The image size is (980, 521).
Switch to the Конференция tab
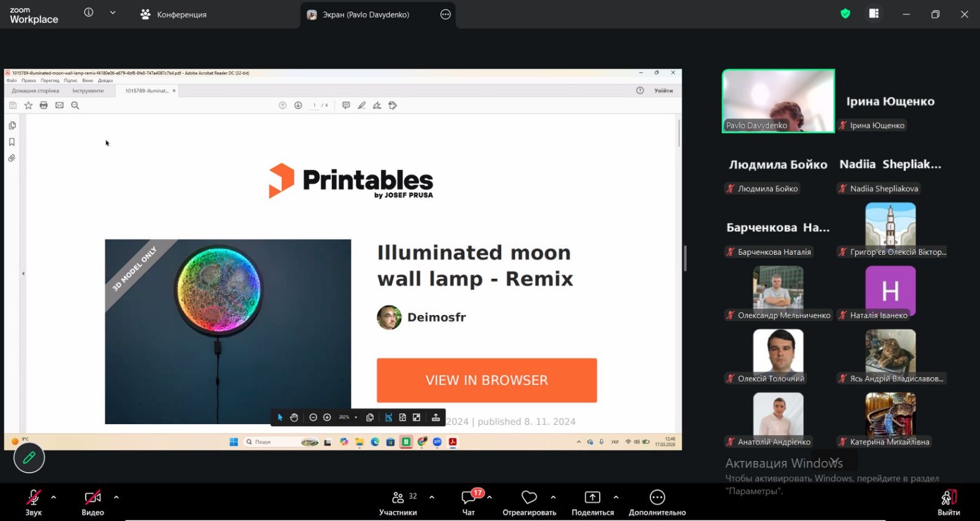174,14
